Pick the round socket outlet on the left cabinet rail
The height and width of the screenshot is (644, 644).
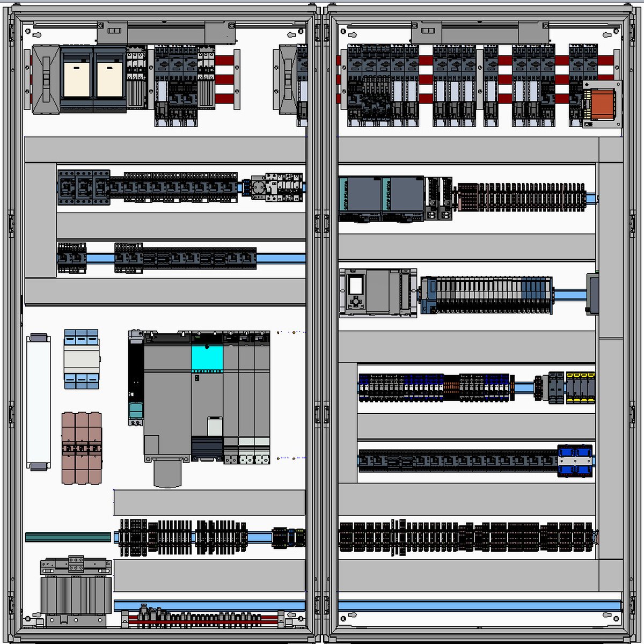tap(258, 188)
